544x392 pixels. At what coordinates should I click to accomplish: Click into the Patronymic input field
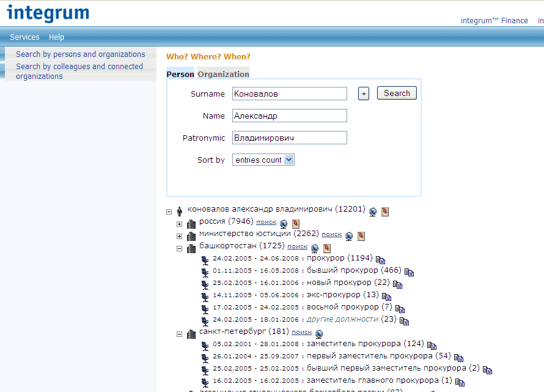click(289, 138)
